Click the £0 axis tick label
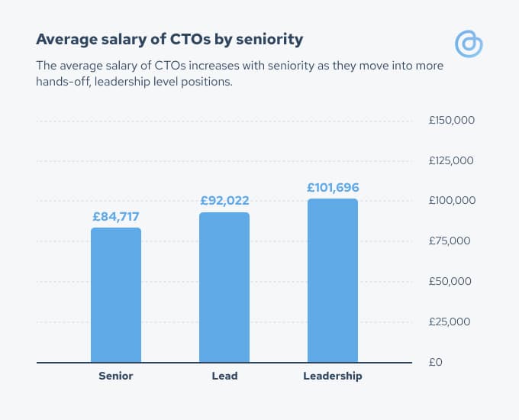This screenshot has width=519, height=420. coord(436,362)
